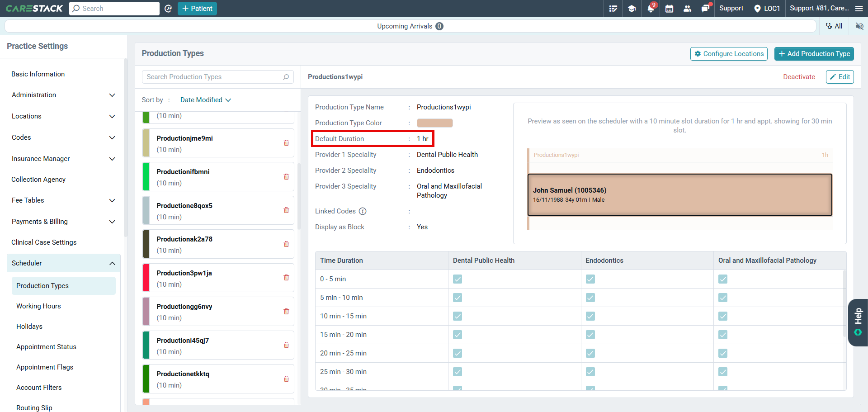Open the Date Modified sort dropdown
Screen dimensions: 868x412
click(x=206, y=100)
